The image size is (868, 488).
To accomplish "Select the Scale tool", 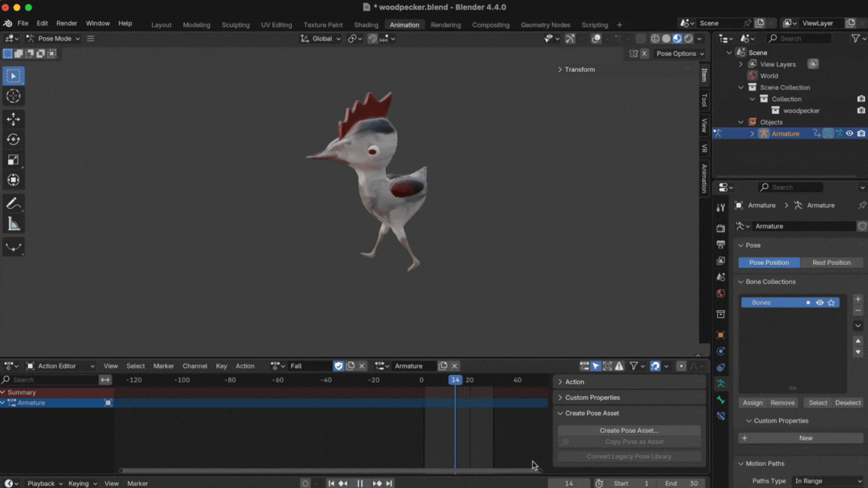I will [x=14, y=160].
